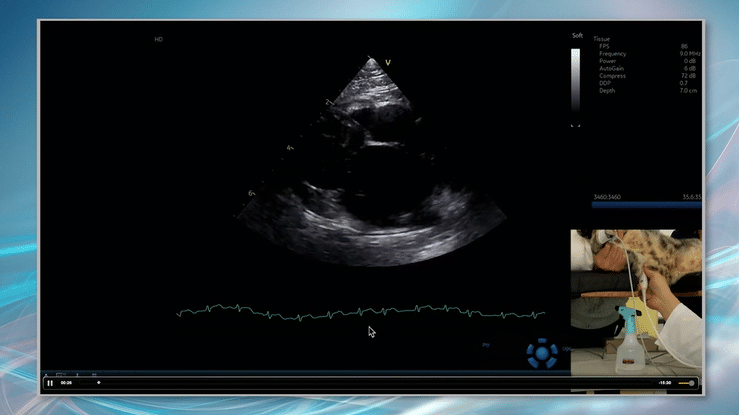739x415 pixels.
Task: Click the remaining time -15:30
Action: (x=665, y=383)
